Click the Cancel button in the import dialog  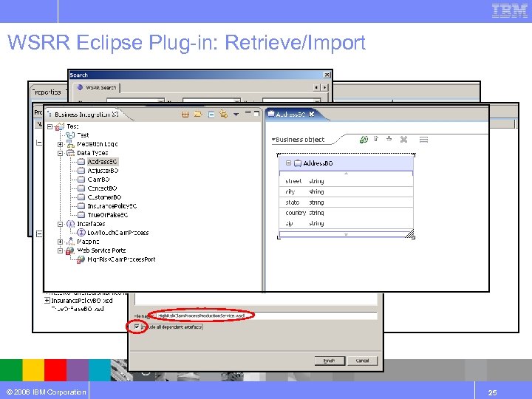click(362, 361)
